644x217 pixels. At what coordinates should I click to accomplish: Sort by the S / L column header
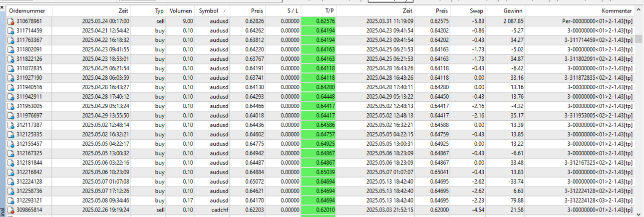click(x=284, y=10)
